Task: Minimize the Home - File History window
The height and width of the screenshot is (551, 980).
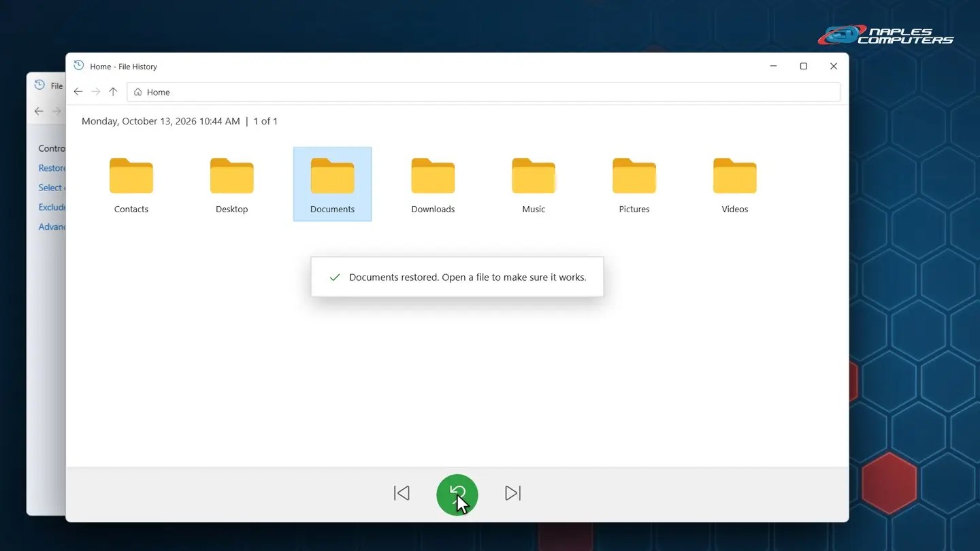Action: [774, 66]
